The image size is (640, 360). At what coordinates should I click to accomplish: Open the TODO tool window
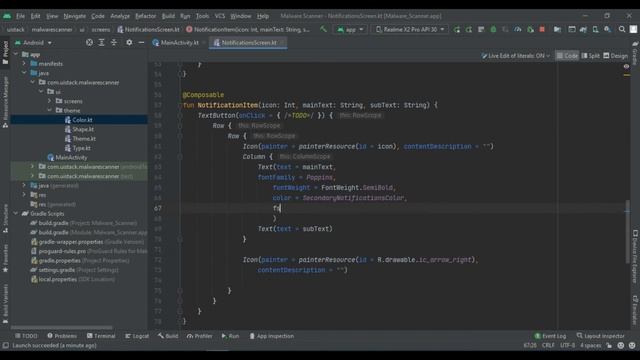click(x=26, y=336)
